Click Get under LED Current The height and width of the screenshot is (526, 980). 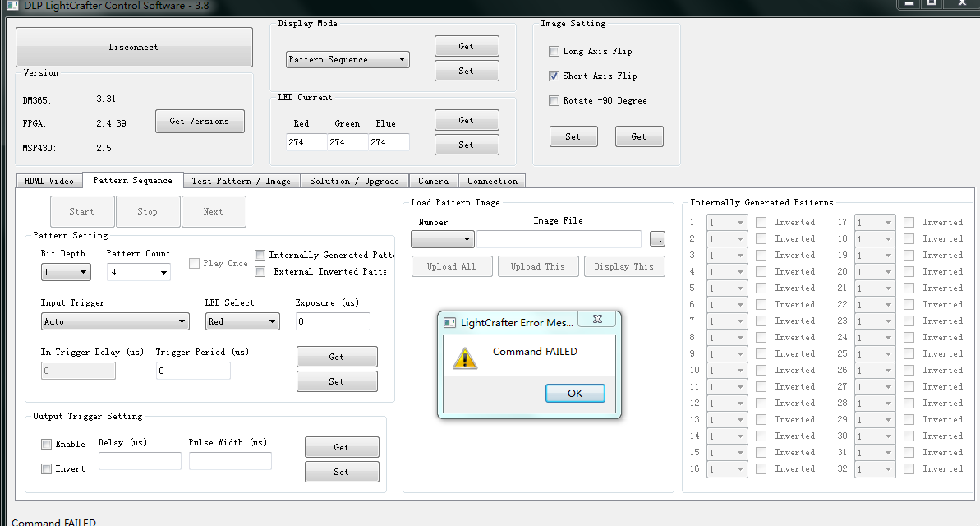point(467,120)
